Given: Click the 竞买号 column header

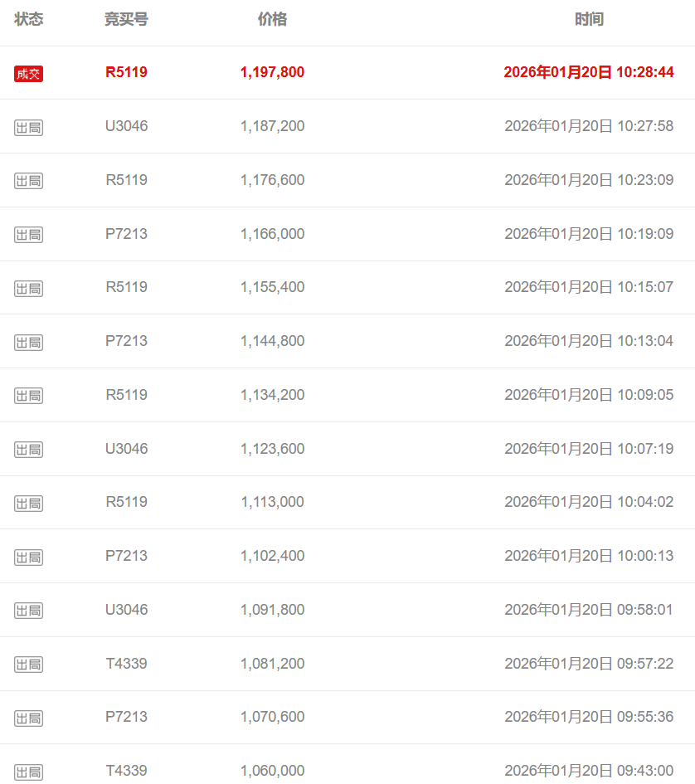Looking at the screenshot, I should [x=126, y=19].
